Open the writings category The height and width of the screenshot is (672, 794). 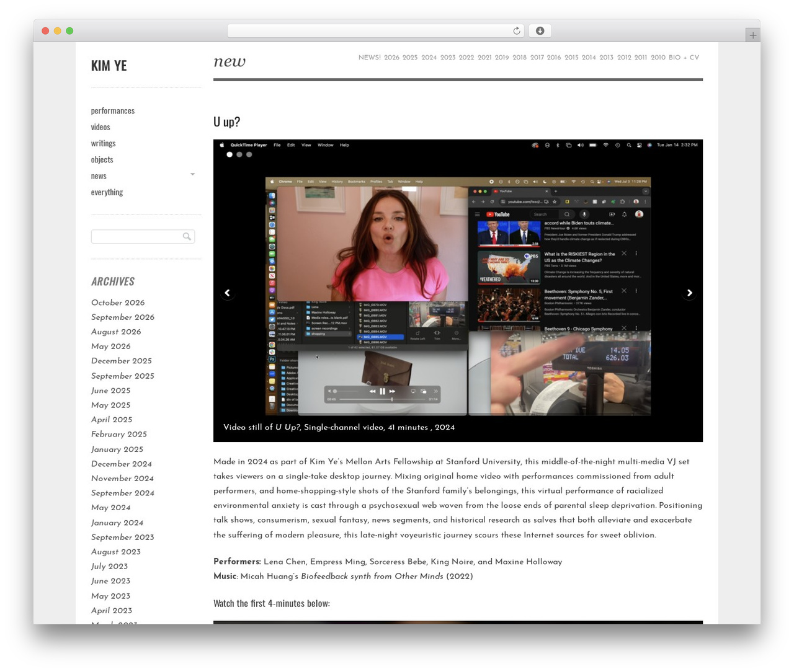[x=103, y=143]
